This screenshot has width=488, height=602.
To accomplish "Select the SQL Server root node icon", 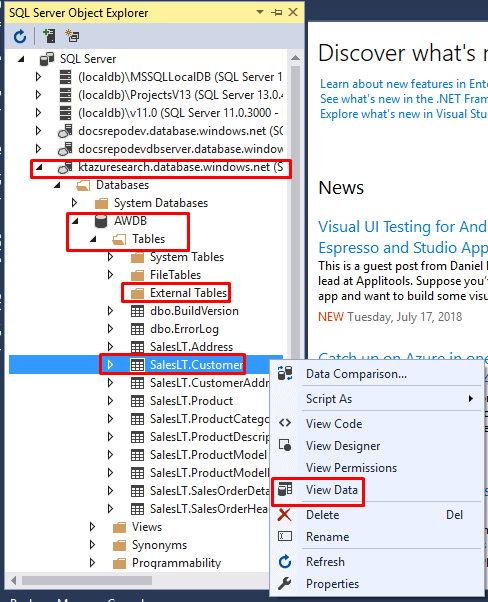I will click(x=47, y=59).
